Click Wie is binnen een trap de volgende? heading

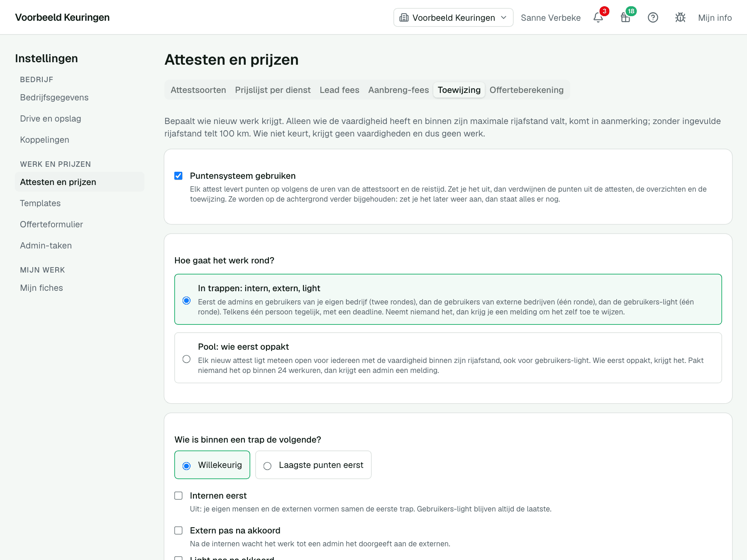click(248, 440)
